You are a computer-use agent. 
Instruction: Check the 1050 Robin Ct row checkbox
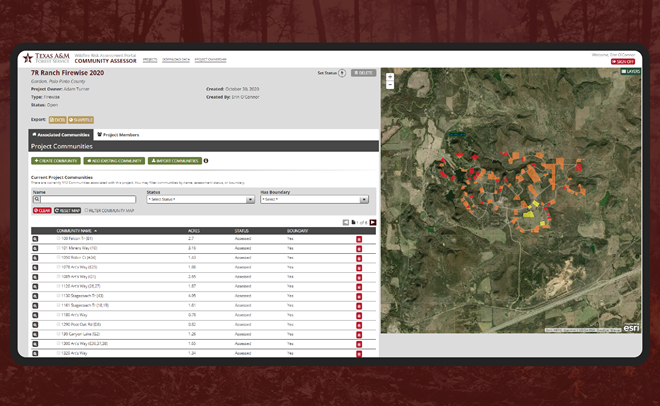click(x=59, y=257)
